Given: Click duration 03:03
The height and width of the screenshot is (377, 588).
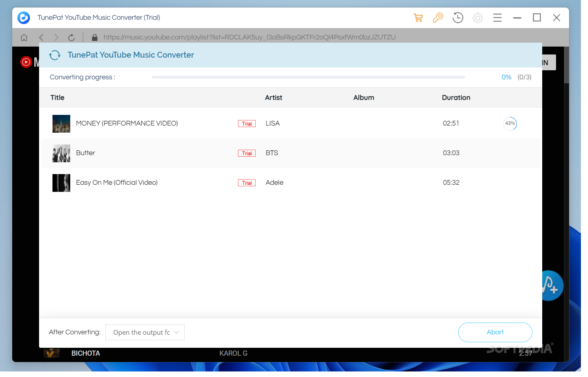Looking at the screenshot, I should (x=451, y=153).
